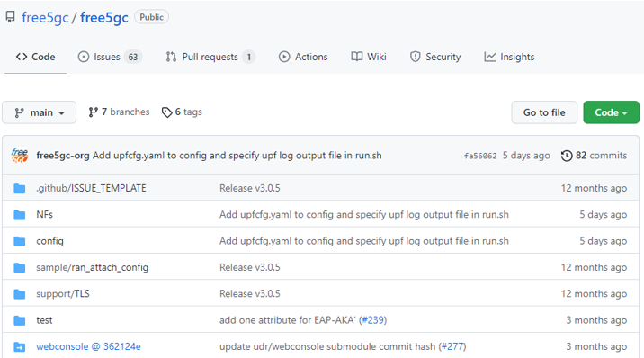Click the webconsole submodule folder icon
Viewport: 644px width, 358px height.
(19, 347)
